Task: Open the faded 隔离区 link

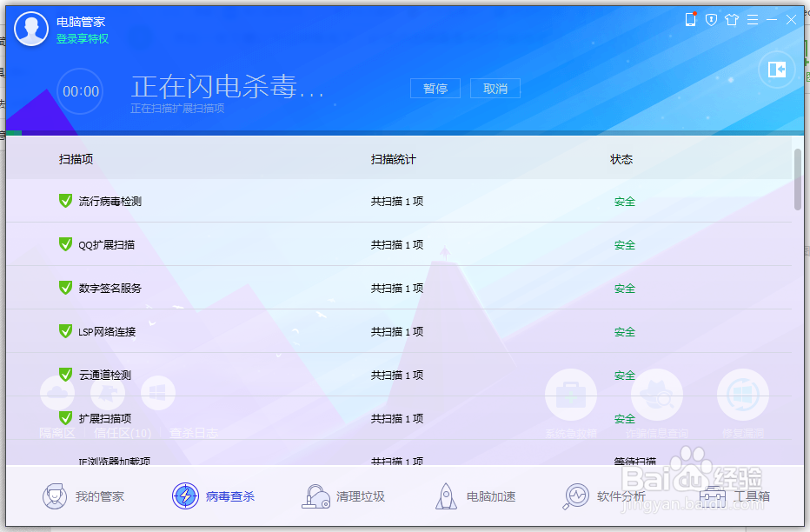Action: (57, 433)
